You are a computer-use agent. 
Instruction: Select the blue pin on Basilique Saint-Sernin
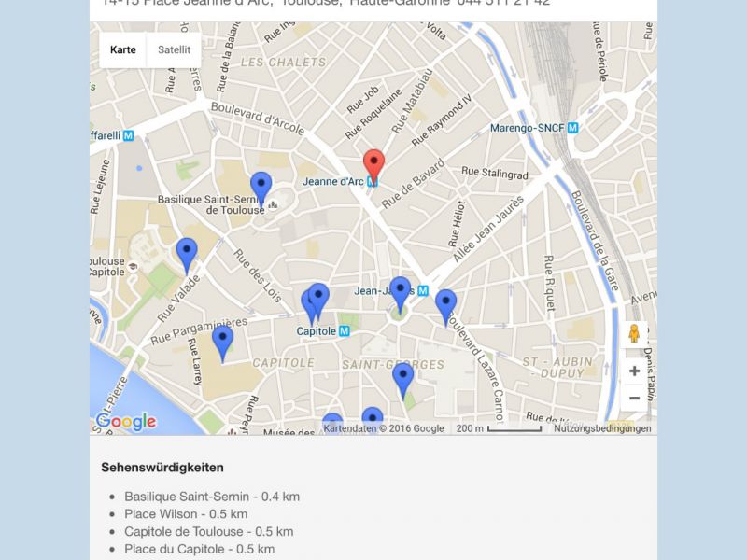(x=261, y=189)
